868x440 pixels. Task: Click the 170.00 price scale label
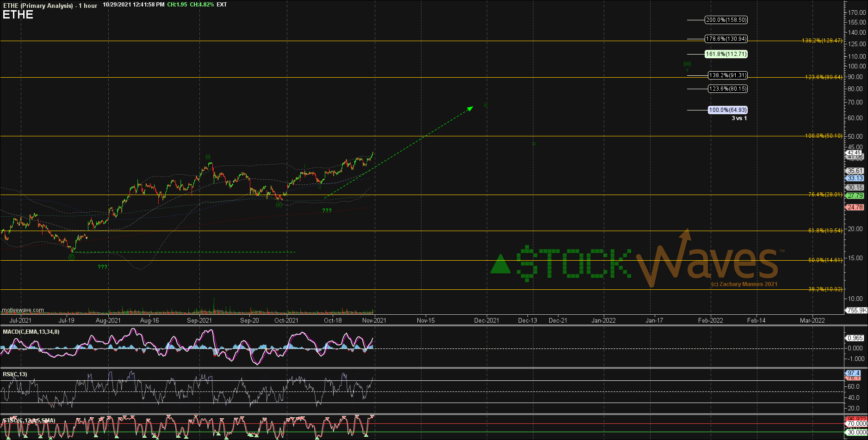pos(856,12)
